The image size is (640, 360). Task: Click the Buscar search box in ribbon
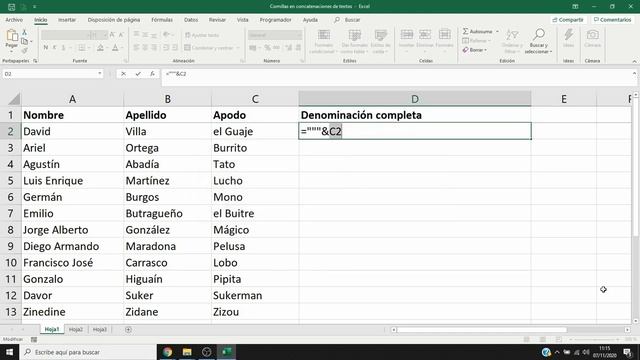348,20
